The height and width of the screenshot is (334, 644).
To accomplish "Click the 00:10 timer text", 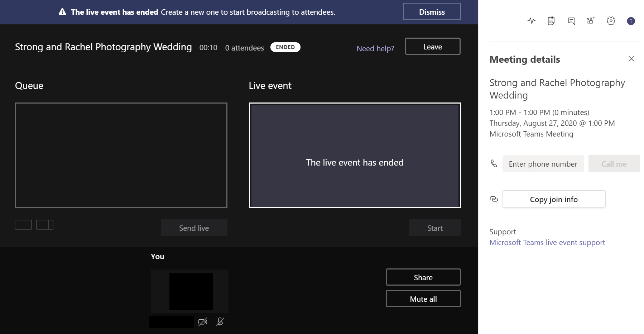I will tap(208, 48).
